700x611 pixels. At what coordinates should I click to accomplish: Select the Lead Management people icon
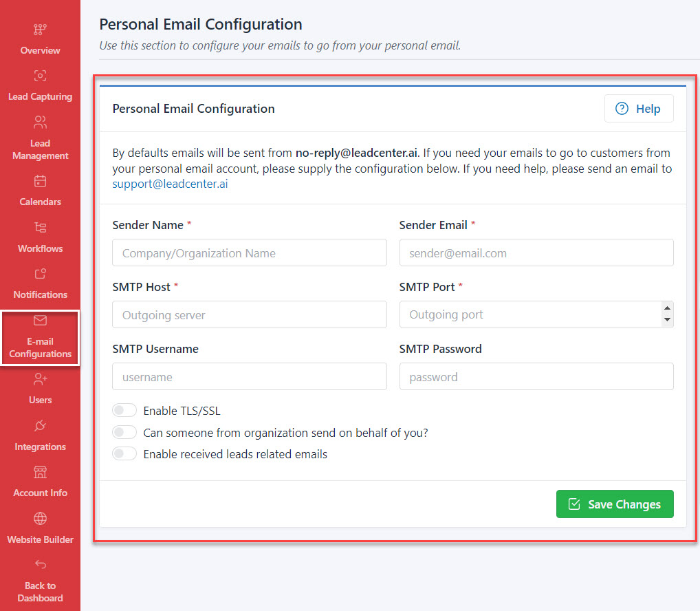coord(40,122)
